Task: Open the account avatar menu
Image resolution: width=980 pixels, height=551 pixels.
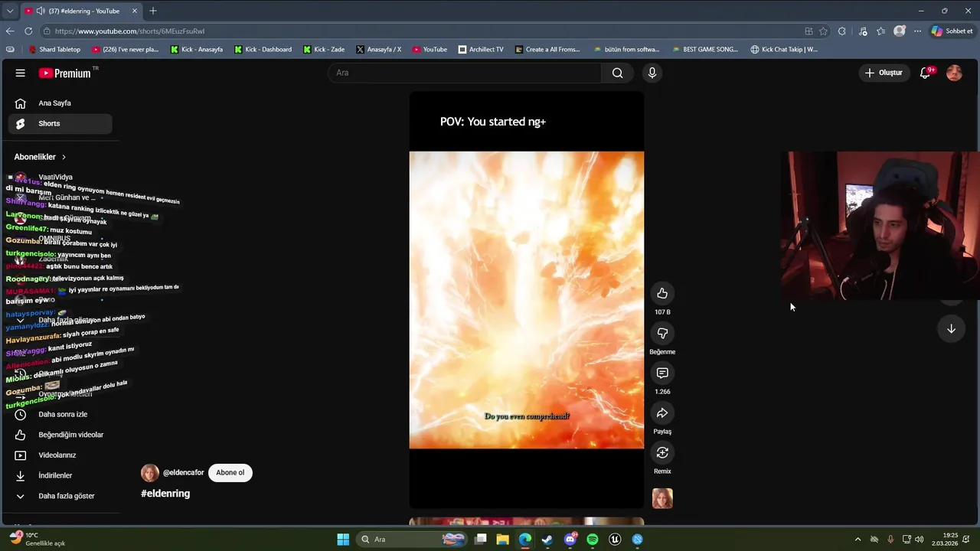Action: point(954,73)
